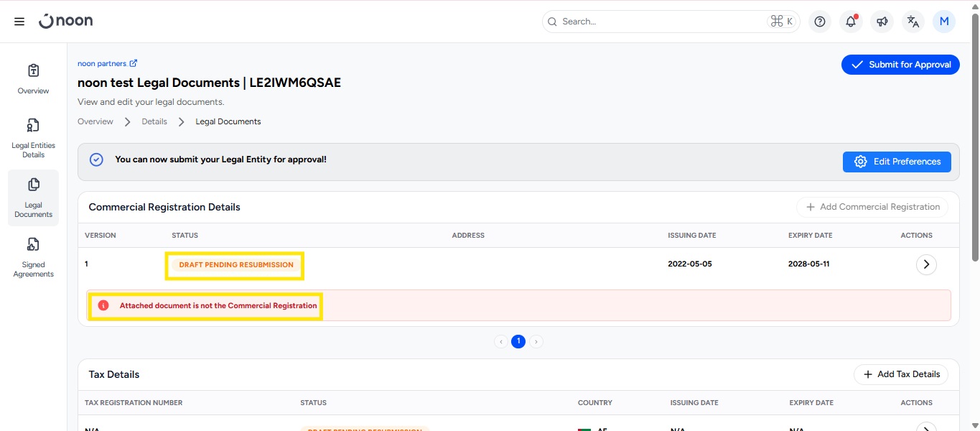Go to previous page arrow

pos(501,342)
